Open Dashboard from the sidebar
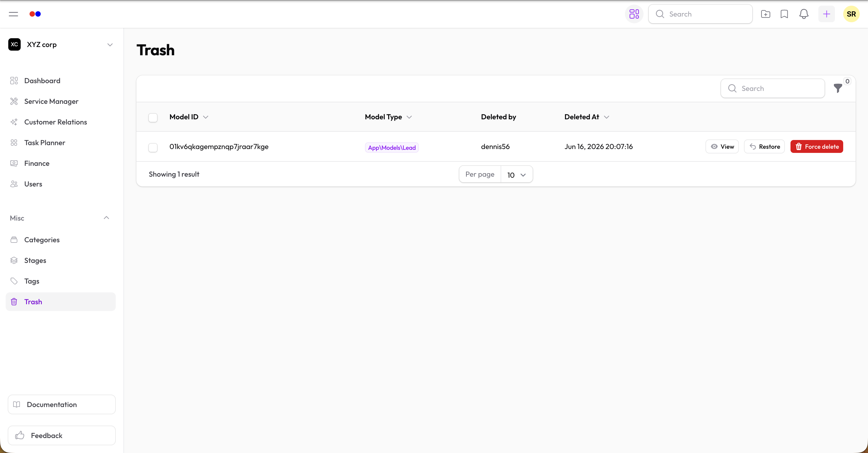The width and height of the screenshot is (868, 453). coord(61,81)
